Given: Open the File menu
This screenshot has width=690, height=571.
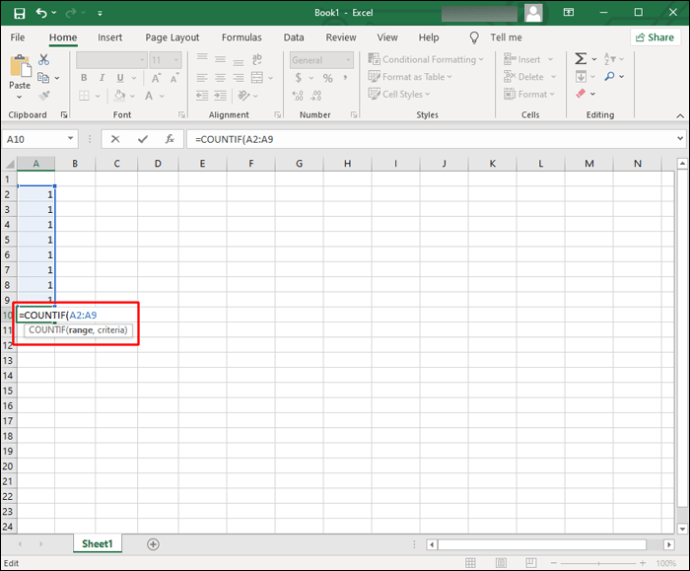Looking at the screenshot, I should 18,37.
